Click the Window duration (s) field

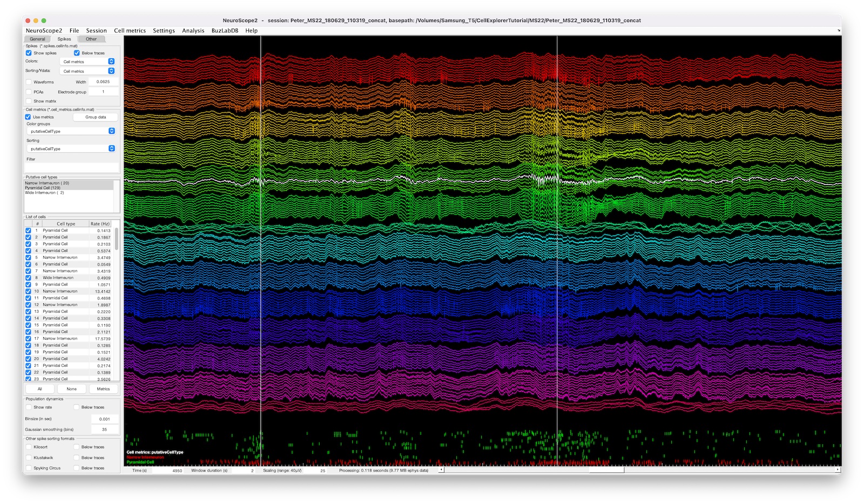(244, 471)
